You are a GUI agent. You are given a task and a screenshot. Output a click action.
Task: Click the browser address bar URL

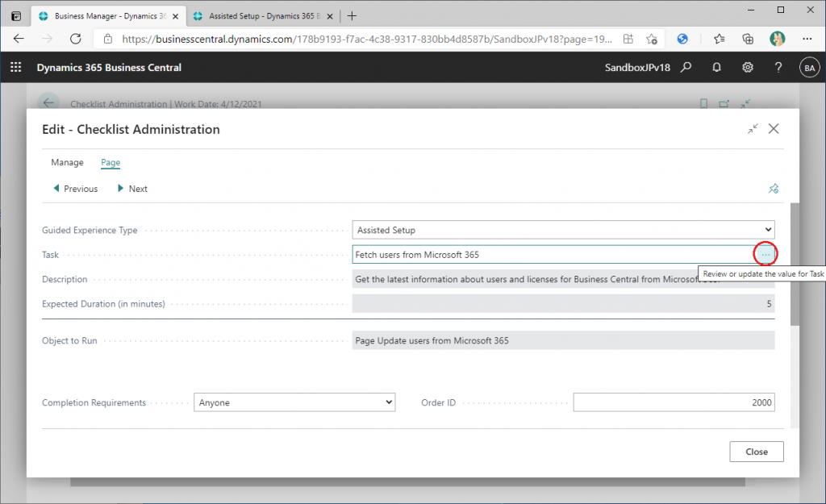pyautogui.click(x=367, y=39)
